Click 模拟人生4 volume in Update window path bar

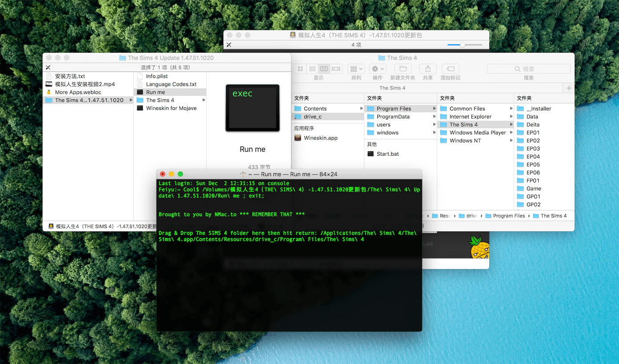click(x=102, y=226)
